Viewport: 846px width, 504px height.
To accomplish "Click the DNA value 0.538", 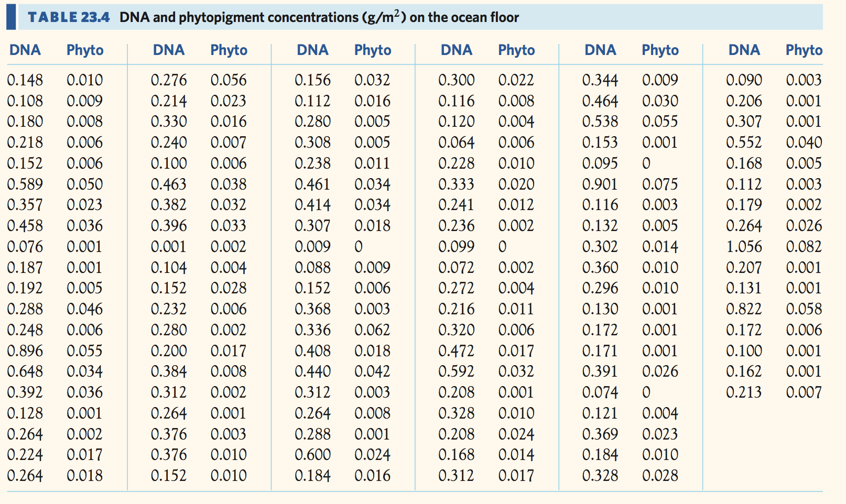I will pos(600,122).
